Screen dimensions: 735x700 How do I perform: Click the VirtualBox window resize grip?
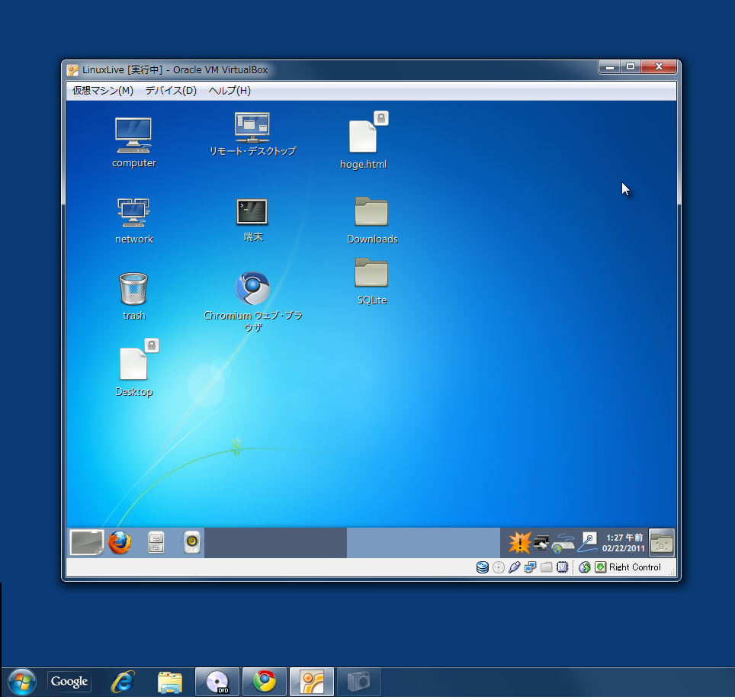click(x=671, y=572)
